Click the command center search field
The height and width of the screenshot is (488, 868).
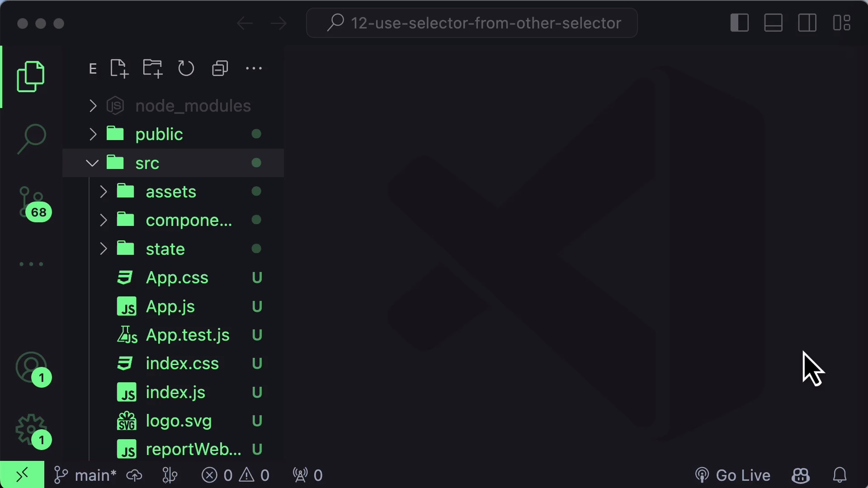472,23
